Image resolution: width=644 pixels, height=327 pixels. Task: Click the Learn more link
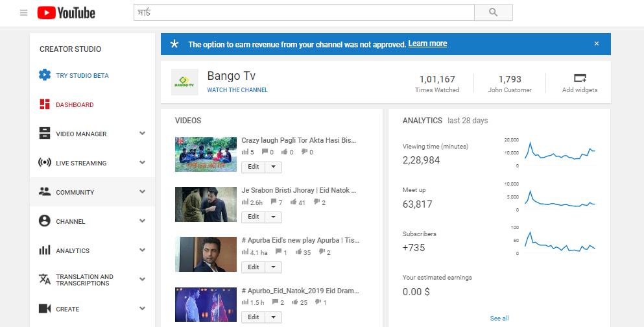(427, 43)
